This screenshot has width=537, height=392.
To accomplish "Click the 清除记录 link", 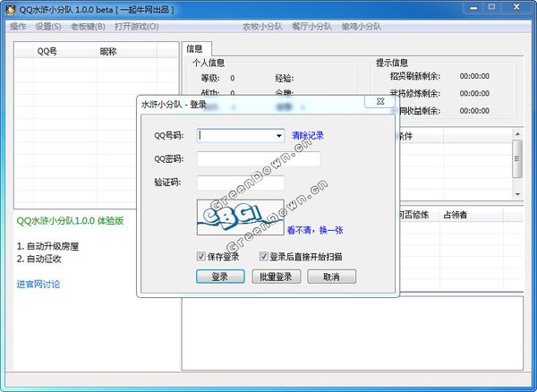I will tap(308, 136).
